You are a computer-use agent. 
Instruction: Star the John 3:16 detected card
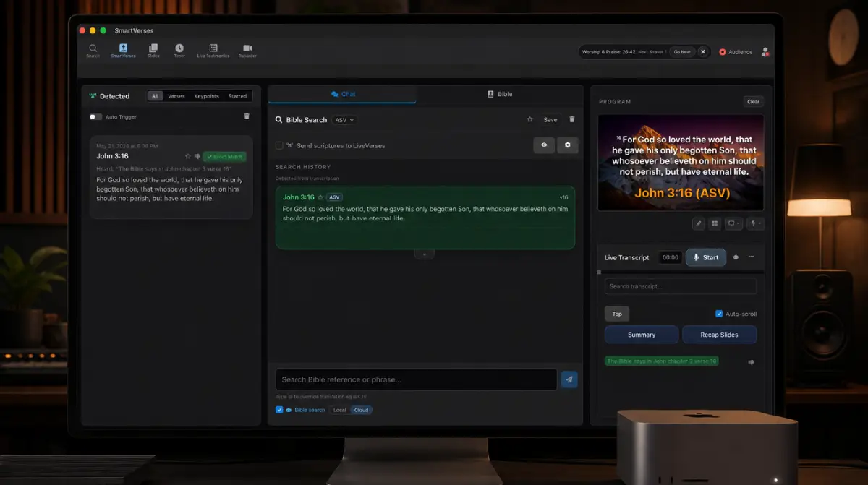(188, 156)
